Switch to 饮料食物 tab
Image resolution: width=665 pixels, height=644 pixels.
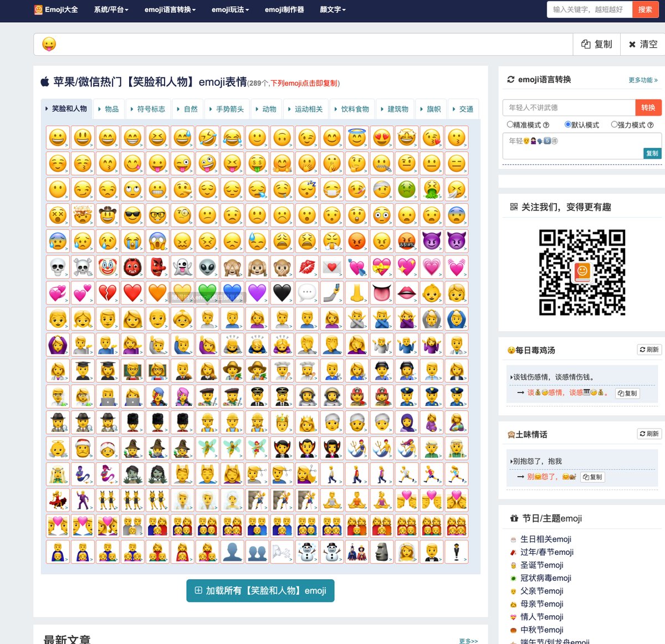click(352, 109)
